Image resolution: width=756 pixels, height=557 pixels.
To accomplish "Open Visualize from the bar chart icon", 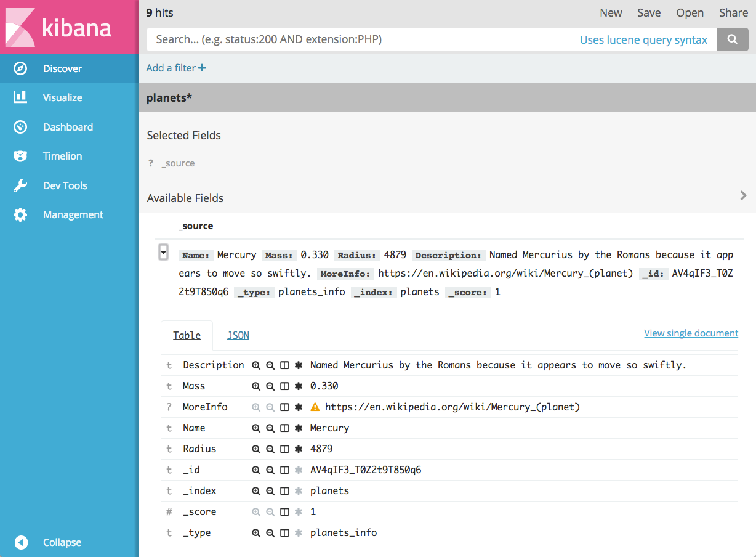I will pos(20,97).
